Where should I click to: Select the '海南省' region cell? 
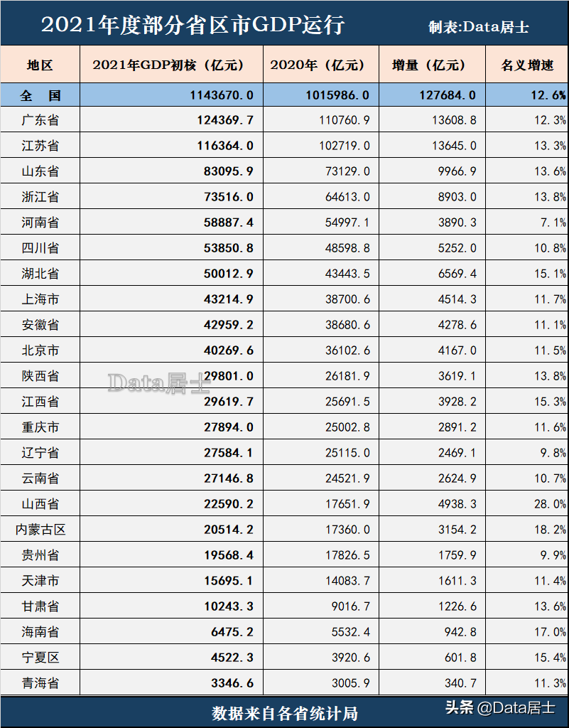(40, 631)
